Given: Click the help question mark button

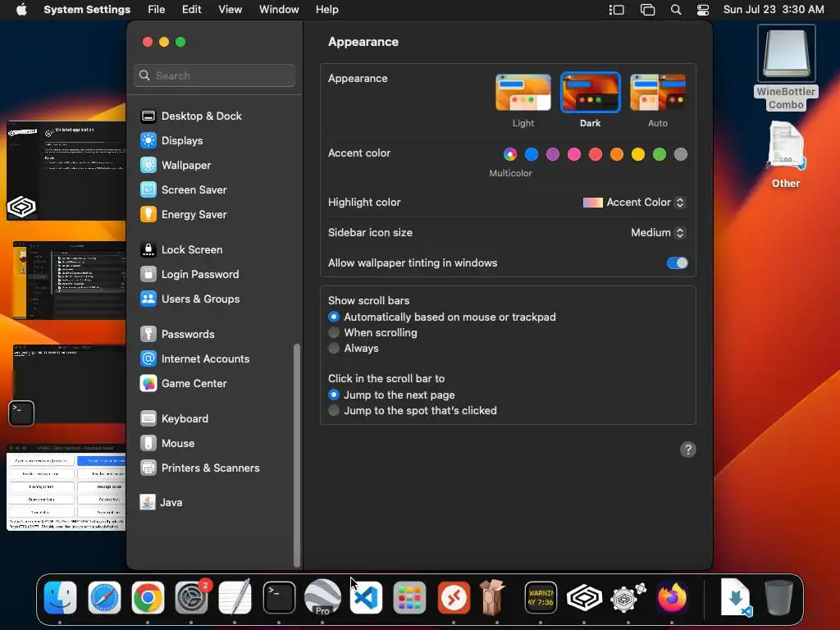Looking at the screenshot, I should coord(688,450).
